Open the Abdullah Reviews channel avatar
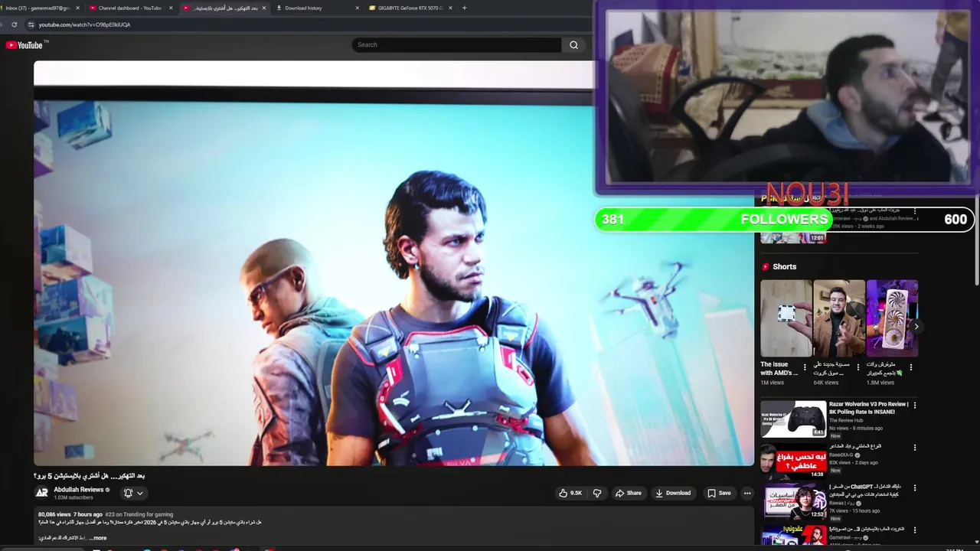 coord(42,493)
